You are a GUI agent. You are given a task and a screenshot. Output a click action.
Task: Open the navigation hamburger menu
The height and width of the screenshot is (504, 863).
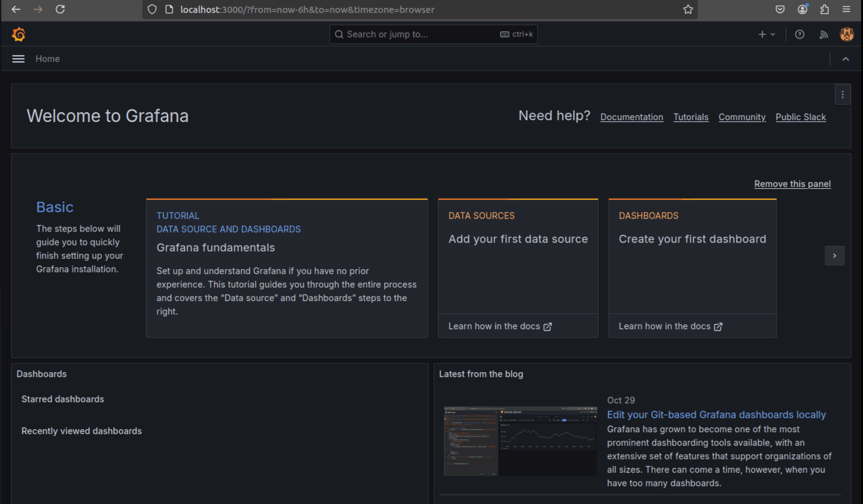[x=18, y=59]
